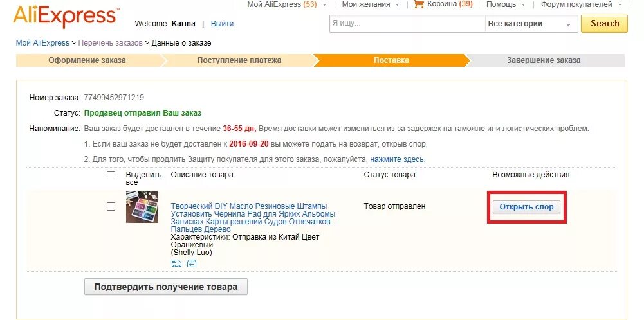Click the delivery truck icon under product
This screenshot has height=320, width=644.
tap(176, 263)
